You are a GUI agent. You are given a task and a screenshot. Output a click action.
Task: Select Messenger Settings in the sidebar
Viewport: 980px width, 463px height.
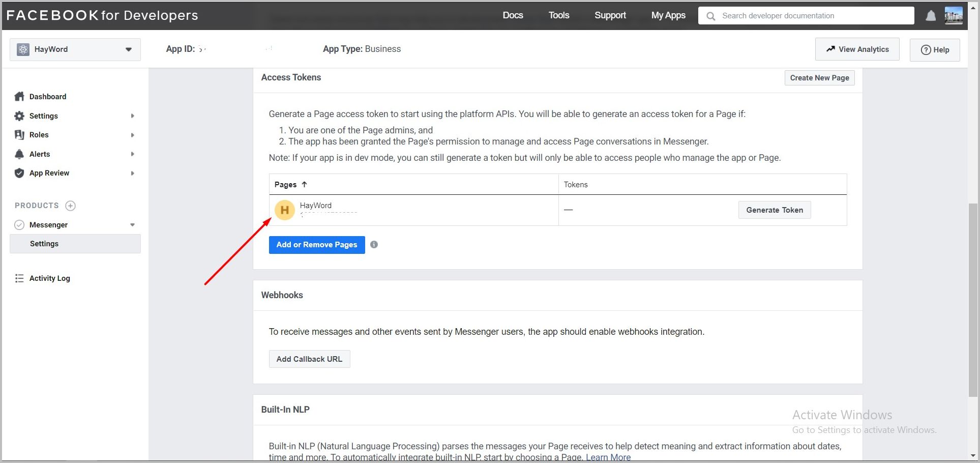click(75, 244)
